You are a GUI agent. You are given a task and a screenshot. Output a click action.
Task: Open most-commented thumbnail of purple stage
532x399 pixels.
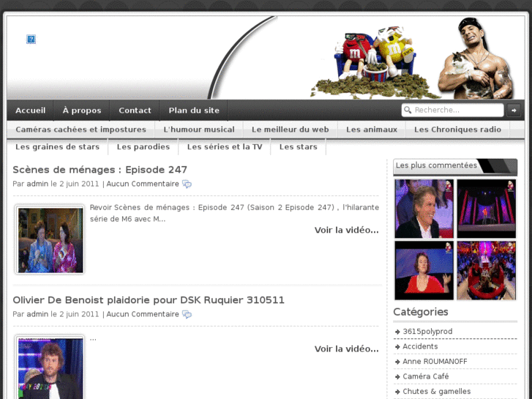(486, 209)
